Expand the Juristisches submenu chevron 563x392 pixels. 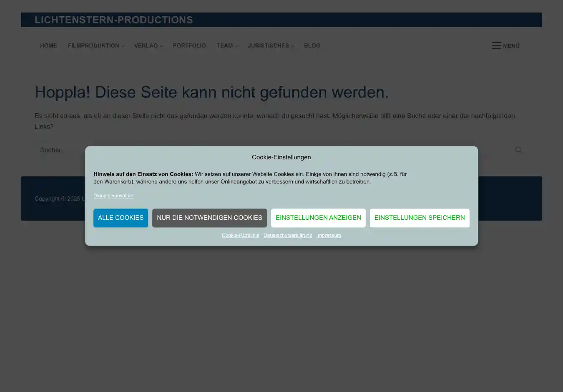(x=293, y=46)
